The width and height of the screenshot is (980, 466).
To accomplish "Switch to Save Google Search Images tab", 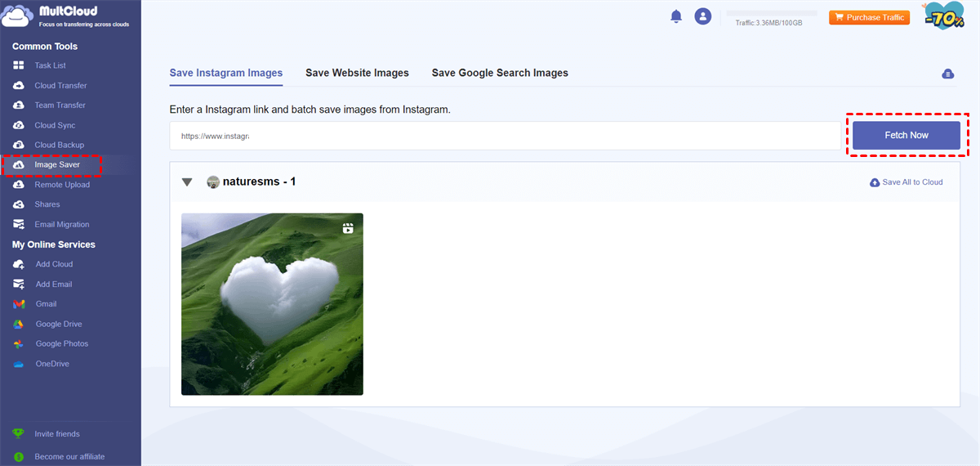I will pyautogui.click(x=500, y=73).
